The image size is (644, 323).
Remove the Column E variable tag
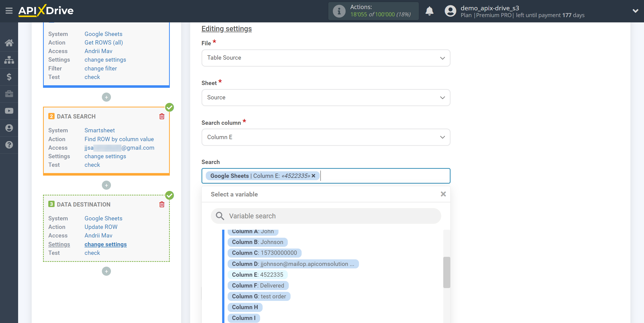(x=313, y=176)
